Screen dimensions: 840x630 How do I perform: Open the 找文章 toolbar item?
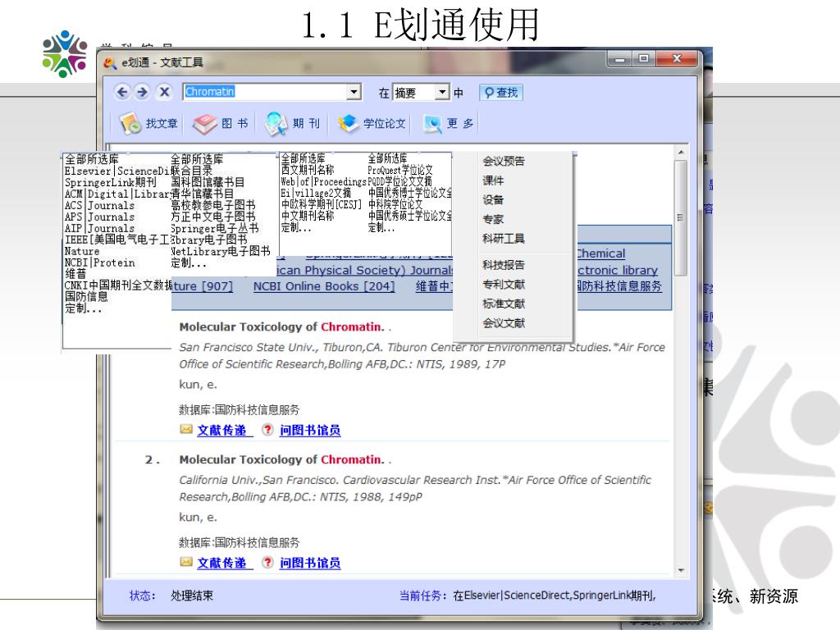tap(148, 123)
